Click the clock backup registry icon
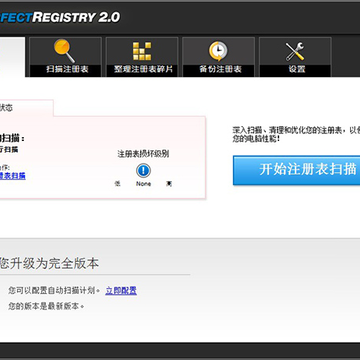This screenshot has width=360, height=360. [218, 51]
